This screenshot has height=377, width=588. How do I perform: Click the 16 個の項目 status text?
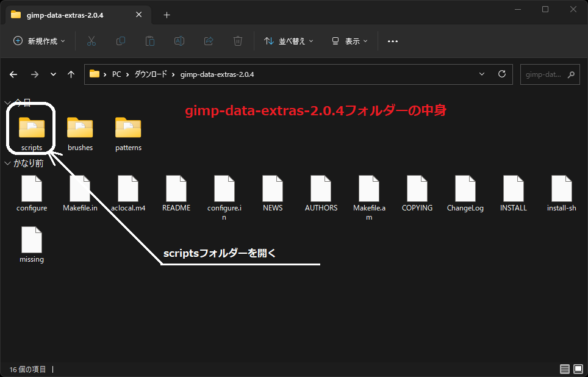pyautogui.click(x=27, y=370)
